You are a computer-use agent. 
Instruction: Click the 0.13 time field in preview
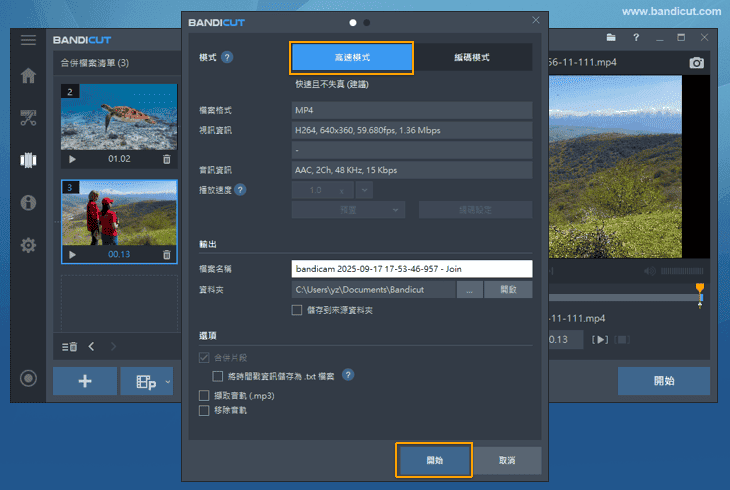(x=566, y=340)
